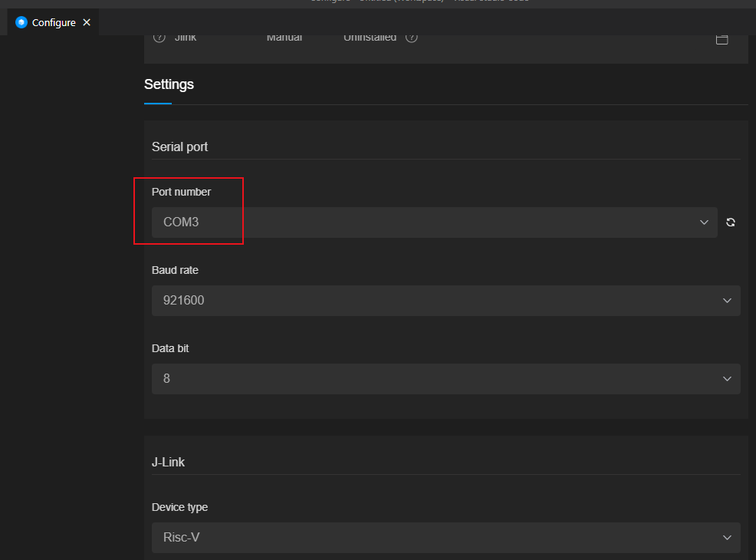This screenshot has height=560, width=756.
Task: Click the Port number label
Action: click(181, 192)
